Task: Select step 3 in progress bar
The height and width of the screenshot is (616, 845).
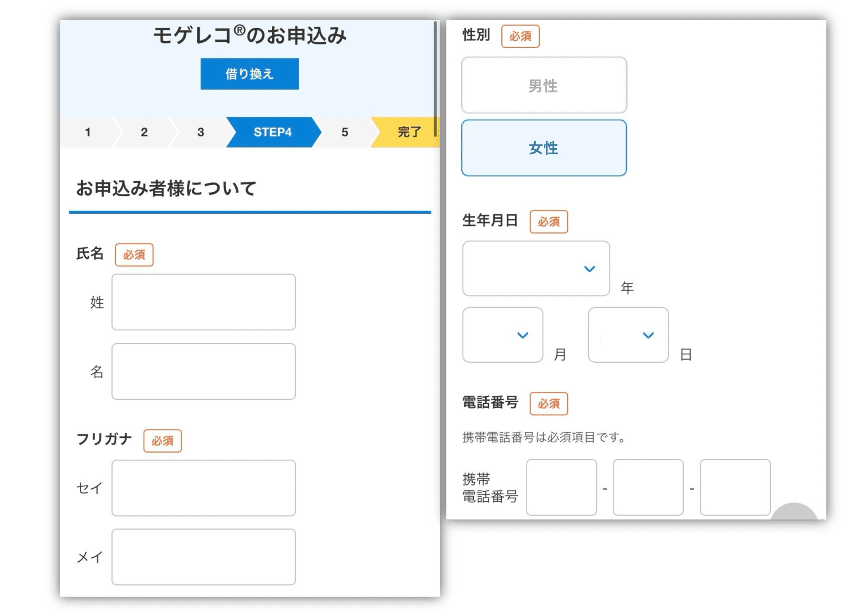Action: pos(201,132)
